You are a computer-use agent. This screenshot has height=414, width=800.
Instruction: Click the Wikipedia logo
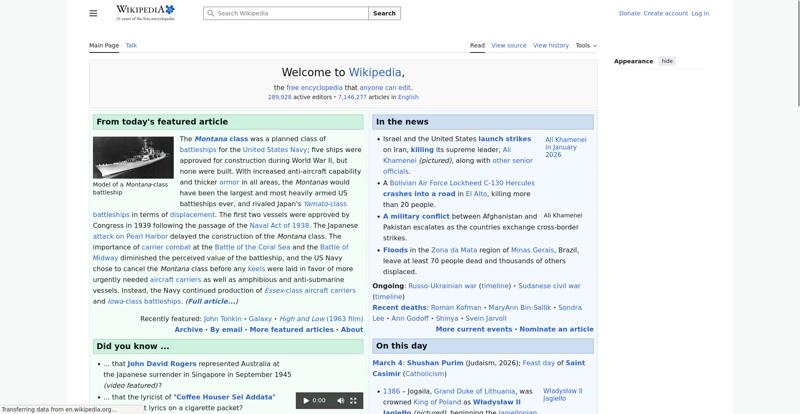click(145, 12)
